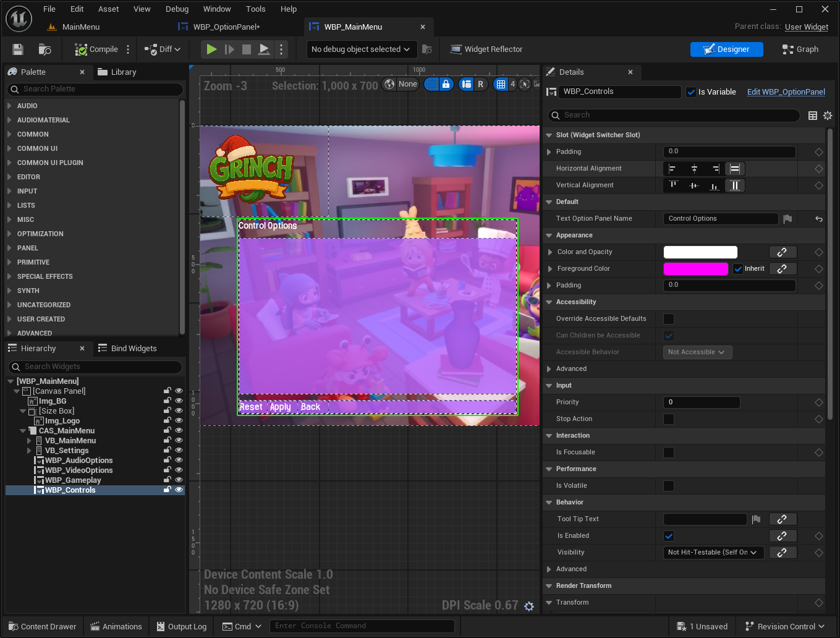Screen dimensions: 840x638
Task: Toggle Inherit foreground color checkbox
Action: pos(738,269)
